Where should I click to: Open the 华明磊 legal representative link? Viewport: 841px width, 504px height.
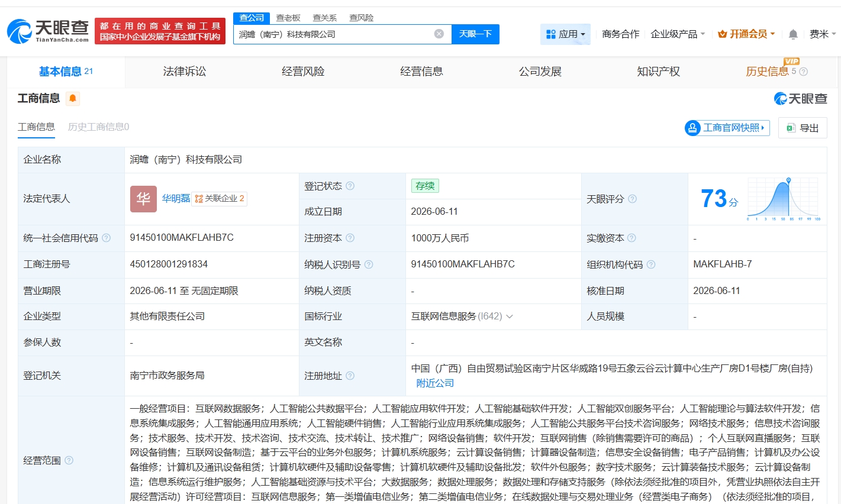click(x=176, y=199)
